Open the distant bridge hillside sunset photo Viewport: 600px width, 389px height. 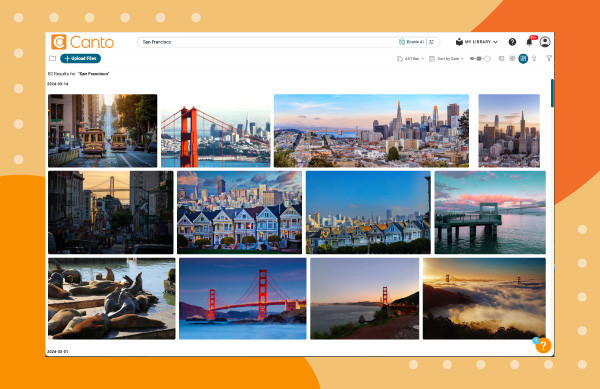pos(365,298)
